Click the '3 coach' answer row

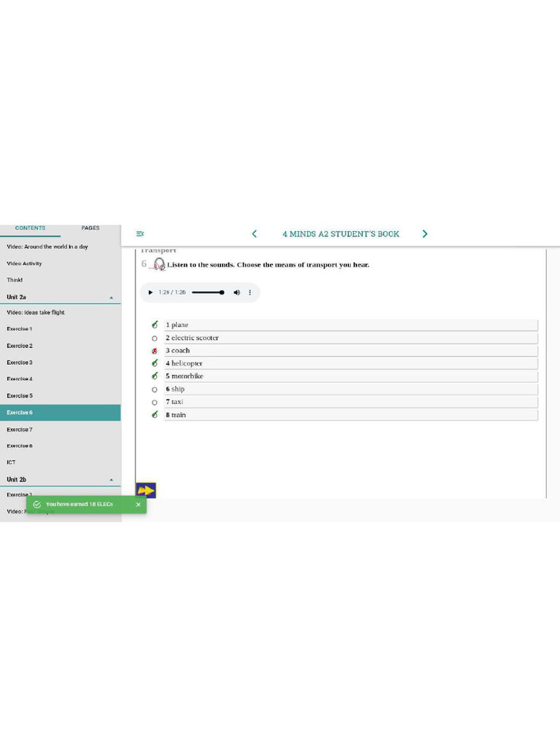point(351,351)
